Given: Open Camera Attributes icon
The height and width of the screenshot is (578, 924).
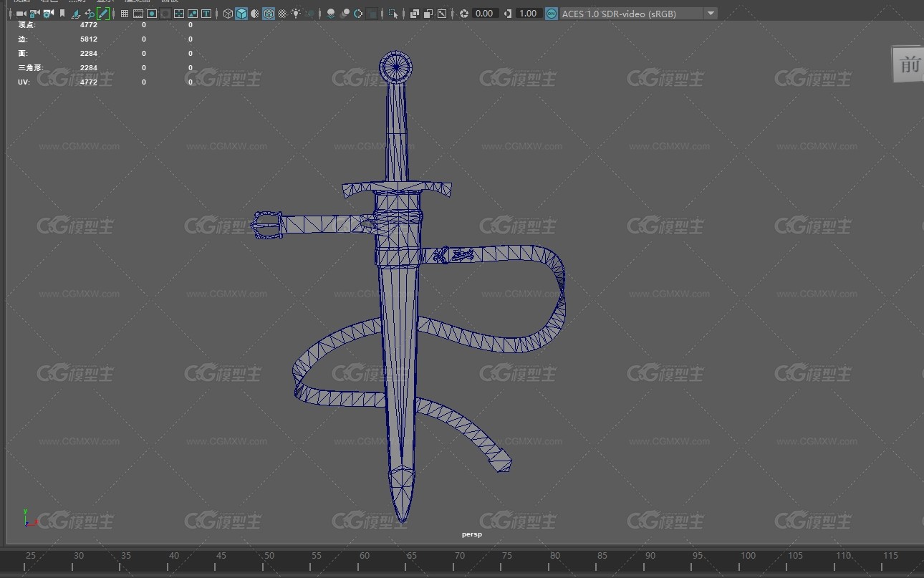Looking at the screenshot, I should point(48,14).
